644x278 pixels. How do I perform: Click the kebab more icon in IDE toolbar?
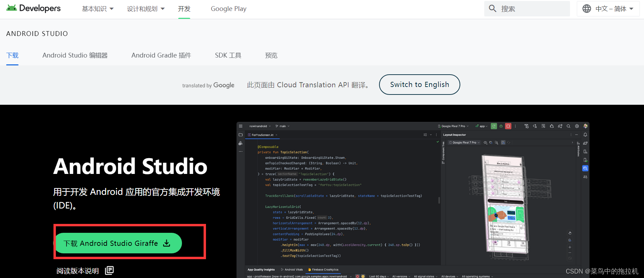(515, 126)
